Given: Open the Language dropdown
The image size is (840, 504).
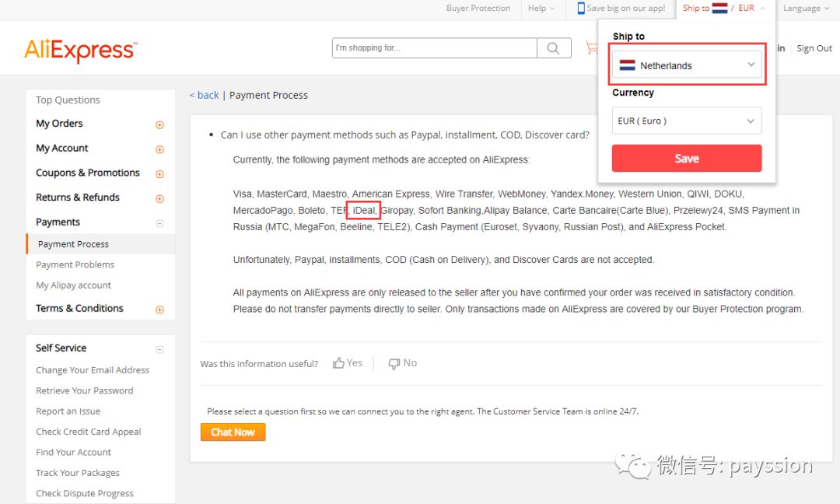Looking at the screenshot, I should tap(806, 8).
